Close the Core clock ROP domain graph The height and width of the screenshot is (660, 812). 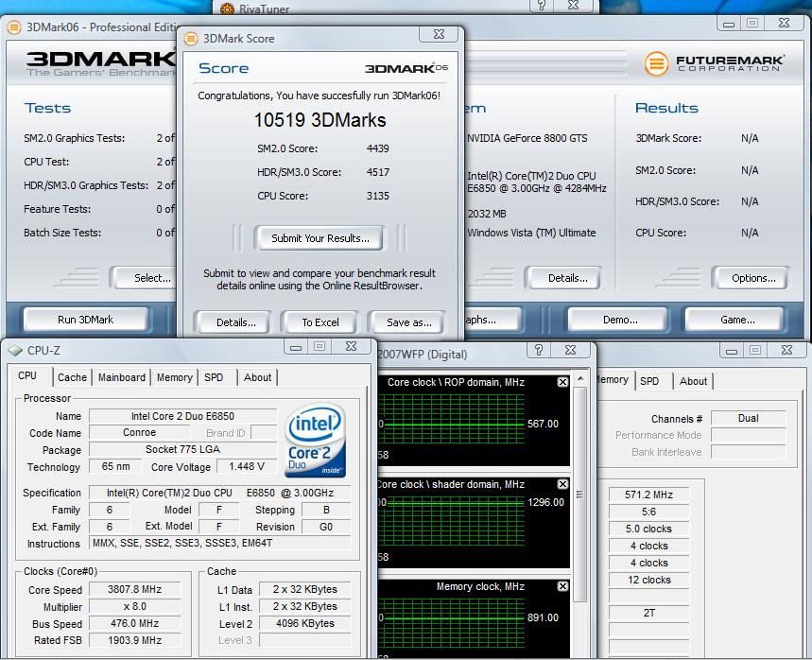(x=562, y=382)
